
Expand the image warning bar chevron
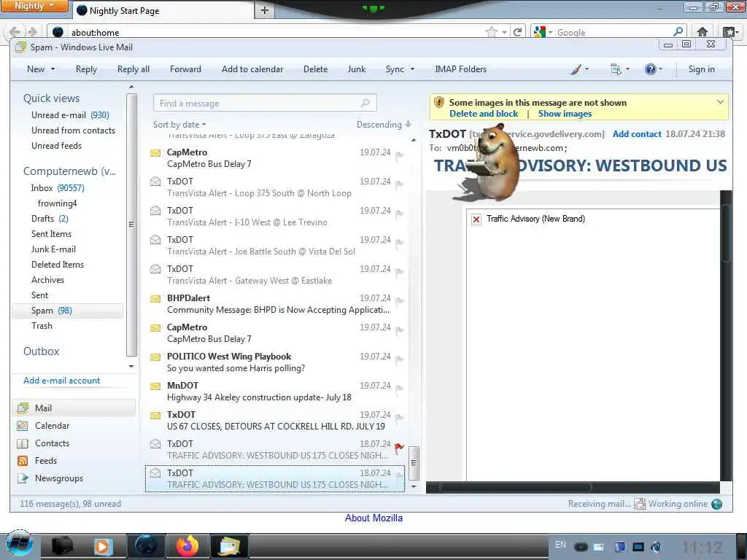720,102
